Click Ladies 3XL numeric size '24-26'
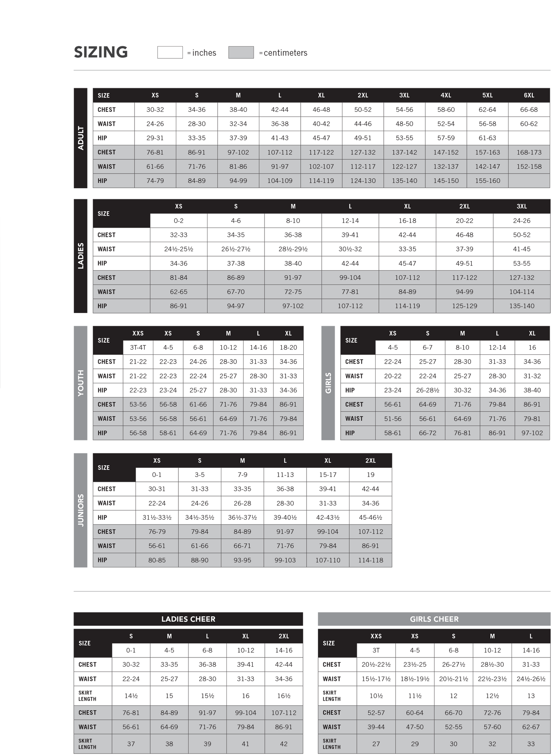 click(522, 221)
